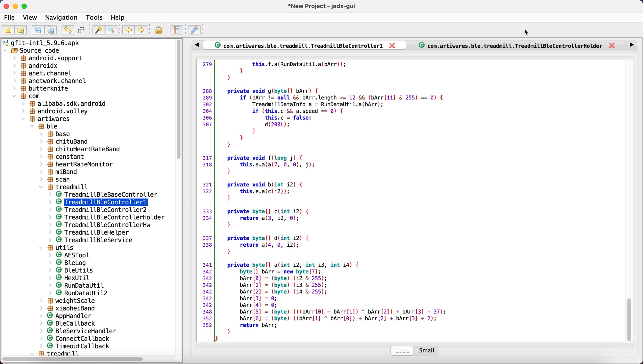Collapse the Source code node
The image size is (643, 364).
coord(5,51)
